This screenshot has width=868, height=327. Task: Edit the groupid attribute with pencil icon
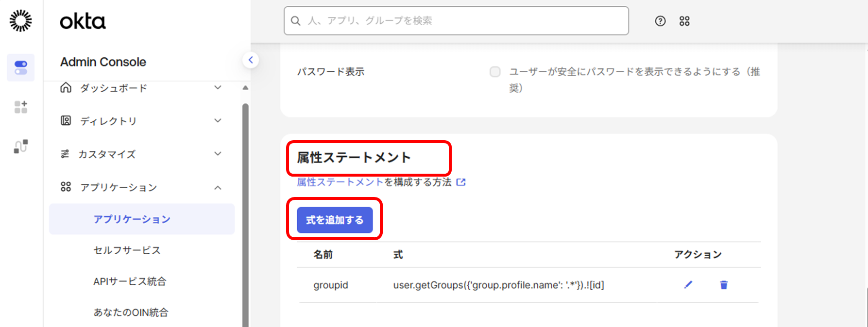[x=688, y=285]
